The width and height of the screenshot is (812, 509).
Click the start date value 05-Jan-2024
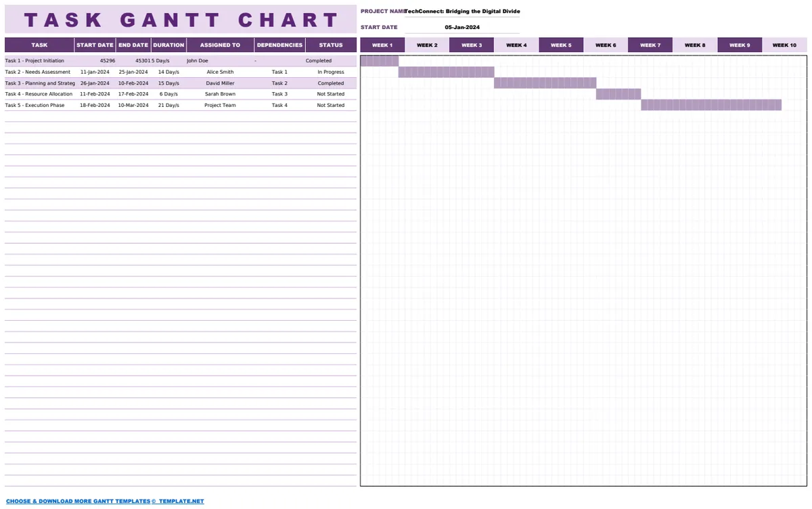click(462, 28)
